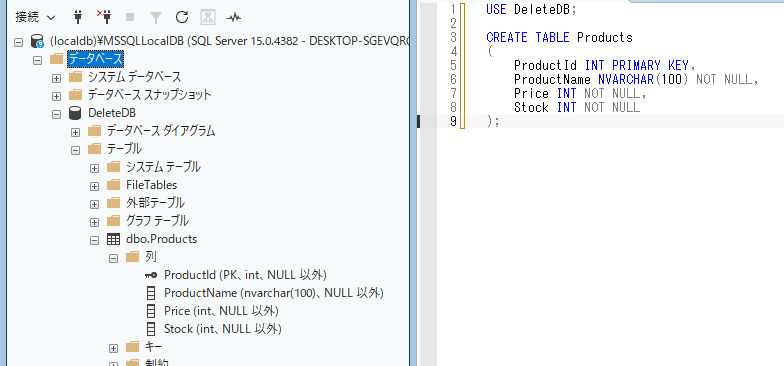The image size is (784, 366).
Task: Click the データベース スナップショット folder icon
Action: click(75, 95)
